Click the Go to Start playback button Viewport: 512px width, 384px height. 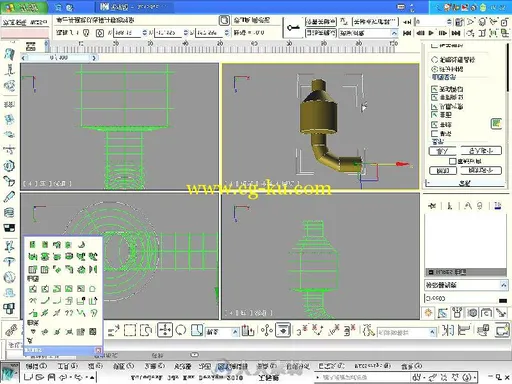coord(407,33)
